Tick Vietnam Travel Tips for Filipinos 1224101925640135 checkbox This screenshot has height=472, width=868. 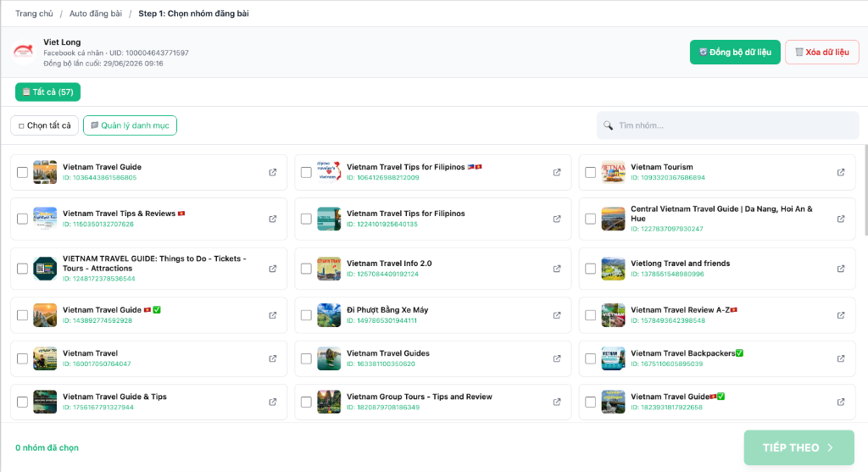[x=306, y=219]
